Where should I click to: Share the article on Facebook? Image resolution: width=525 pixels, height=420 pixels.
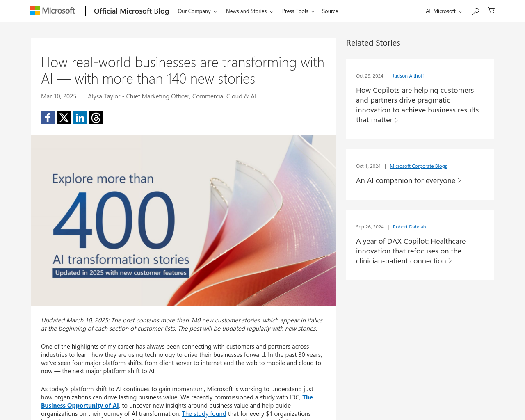pyautogui.click(x=48, y=118)
